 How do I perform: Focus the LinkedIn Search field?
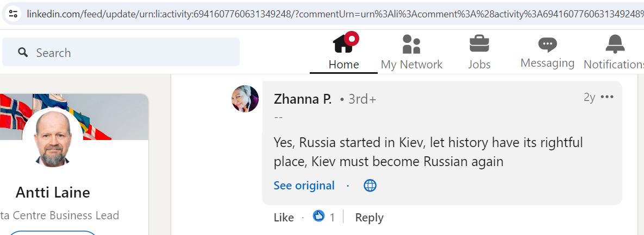(x=121, y=52)
